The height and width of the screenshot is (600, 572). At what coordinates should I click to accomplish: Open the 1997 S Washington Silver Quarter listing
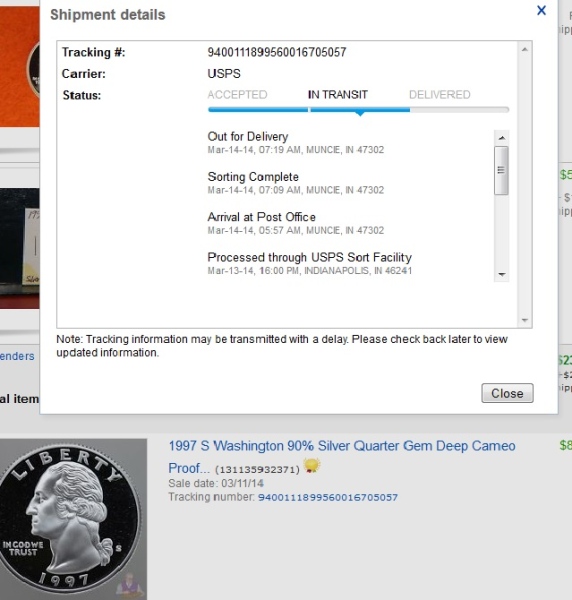tap(342, 457)
